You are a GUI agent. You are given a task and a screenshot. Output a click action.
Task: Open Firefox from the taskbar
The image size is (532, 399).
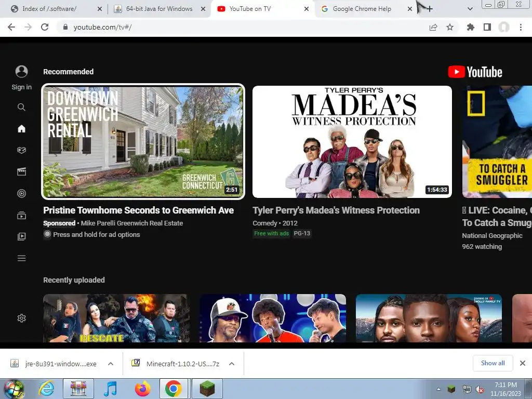(143, 389)
